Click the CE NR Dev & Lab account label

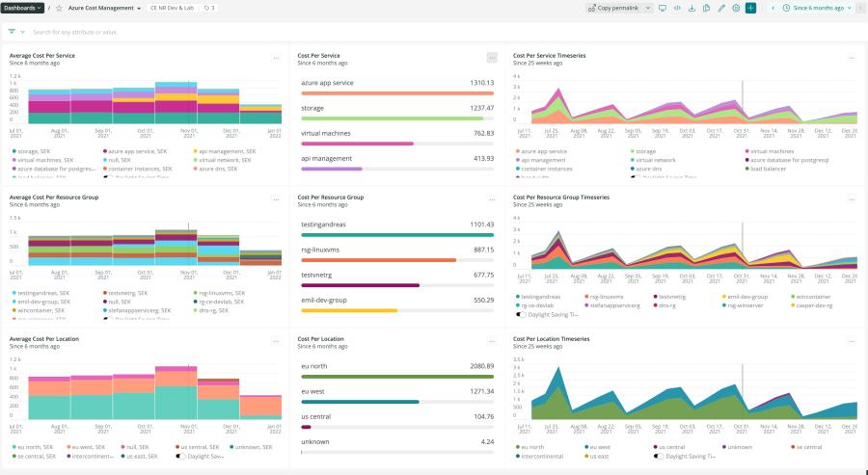coord(173,9)
